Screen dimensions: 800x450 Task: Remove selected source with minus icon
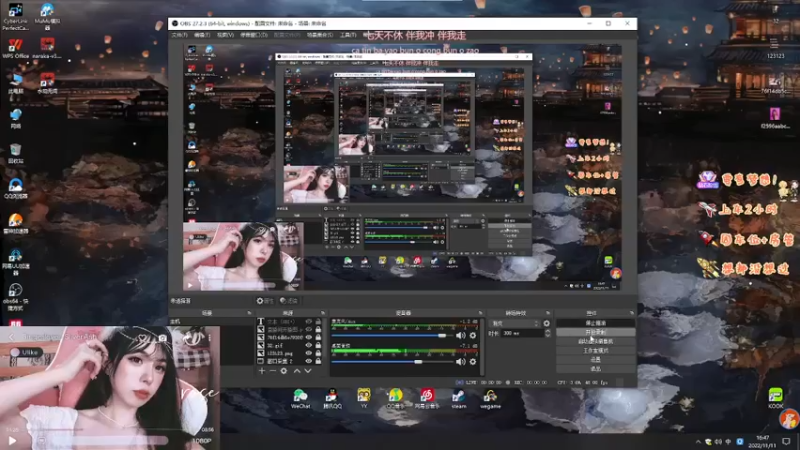click(x=272, y=371)
